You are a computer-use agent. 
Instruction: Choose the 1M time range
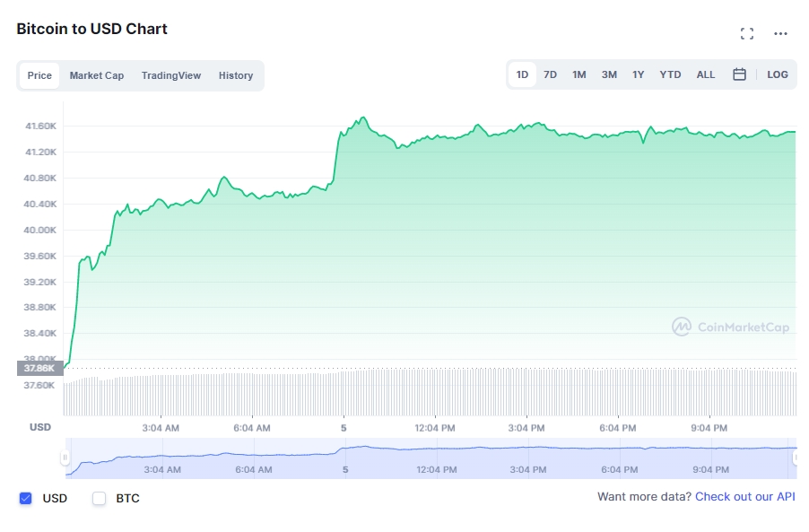[579, 74]
